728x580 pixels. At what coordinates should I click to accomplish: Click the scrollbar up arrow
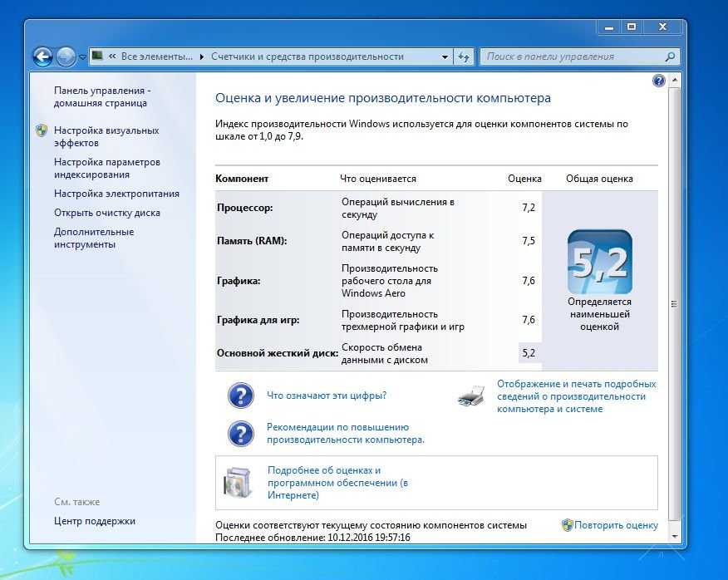tap(675, 81)
